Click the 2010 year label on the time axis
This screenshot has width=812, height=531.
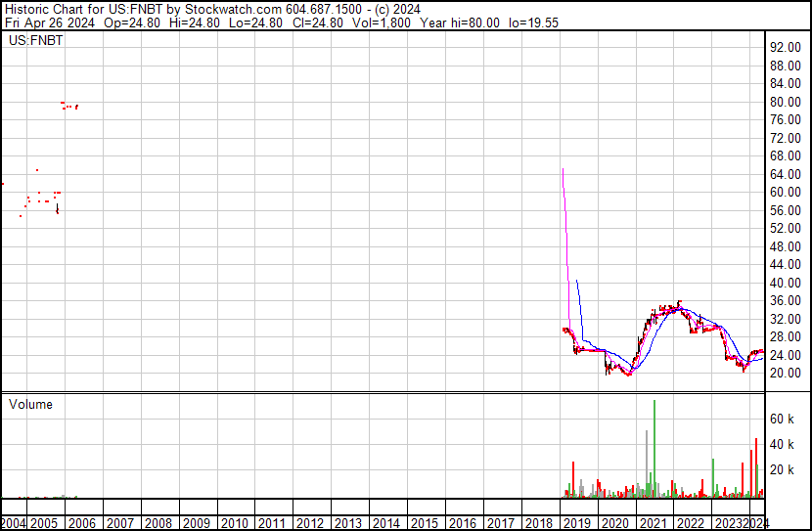click(x=235, y=523)
